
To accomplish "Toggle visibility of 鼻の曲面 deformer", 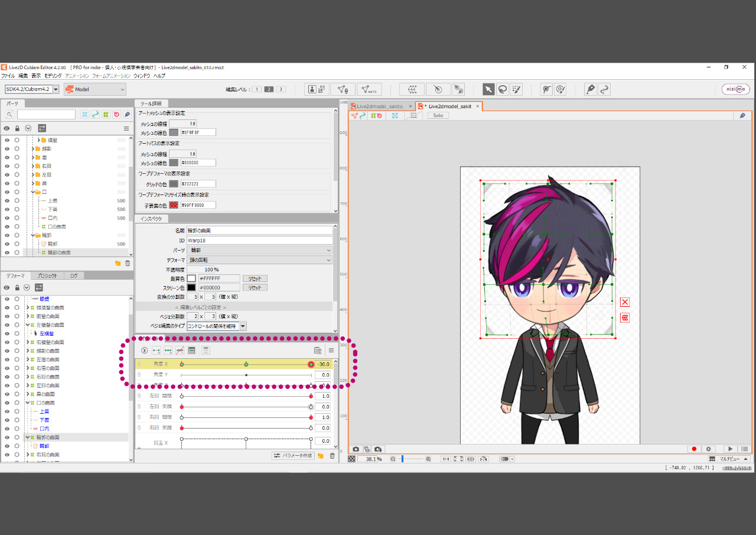I will click(x=7, y=394).
